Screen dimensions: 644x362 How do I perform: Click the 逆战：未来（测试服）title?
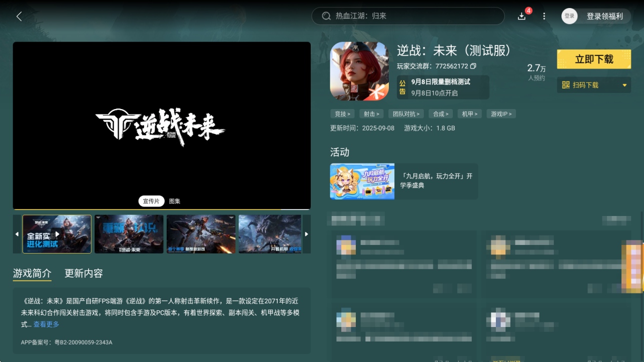click(x=454, y=50)
